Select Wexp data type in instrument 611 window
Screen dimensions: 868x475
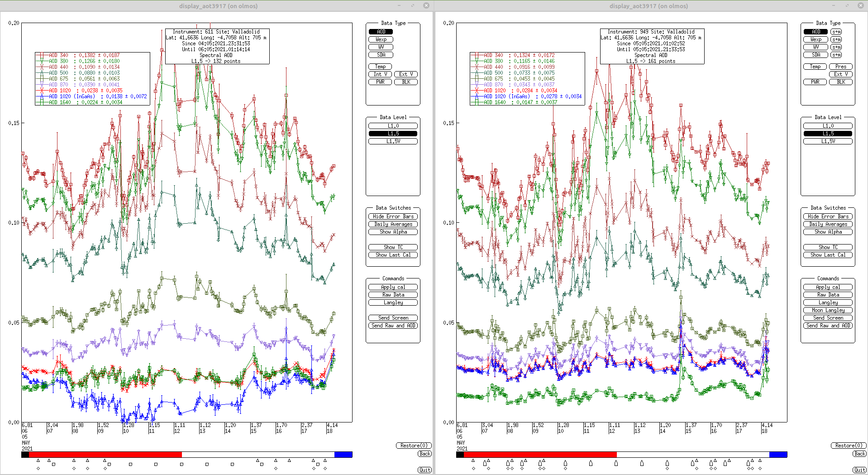coord(381,39)
